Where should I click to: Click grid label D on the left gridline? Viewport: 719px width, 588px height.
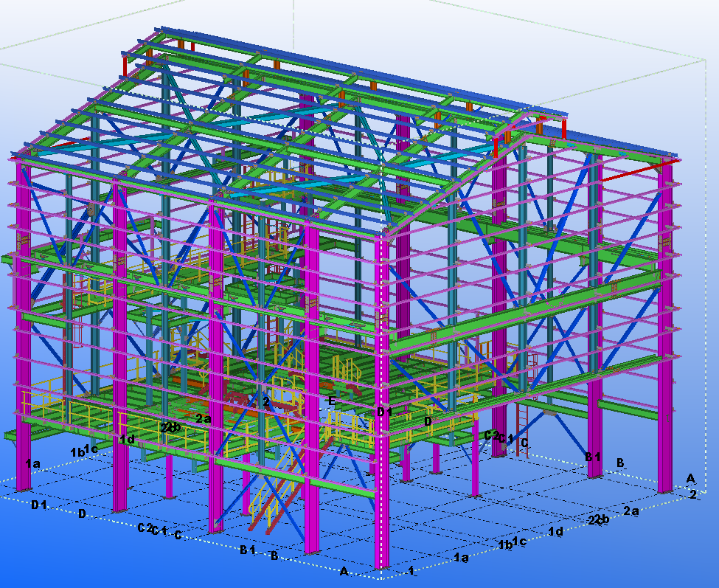click(82, 513)
